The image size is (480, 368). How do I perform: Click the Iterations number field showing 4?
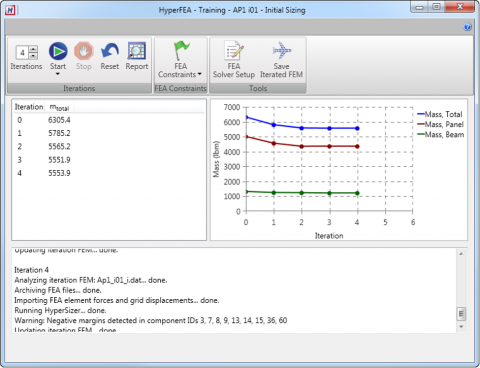(22, 52)
